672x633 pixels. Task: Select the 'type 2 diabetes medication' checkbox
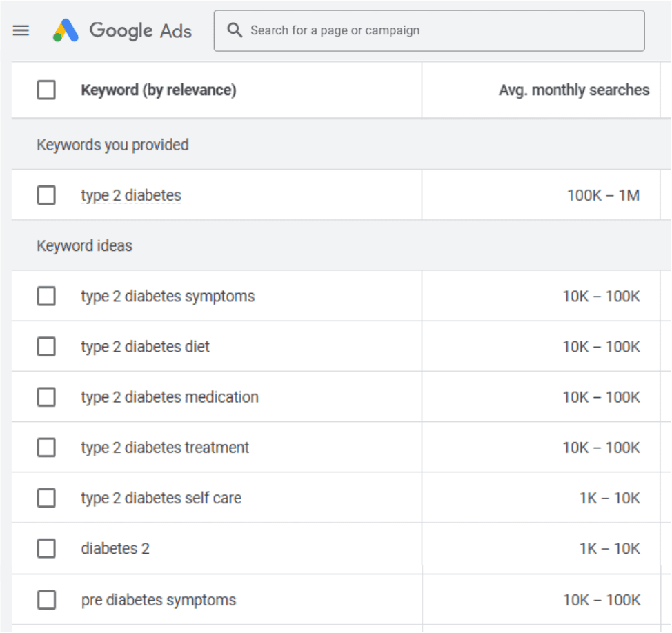tap(46, 397)
